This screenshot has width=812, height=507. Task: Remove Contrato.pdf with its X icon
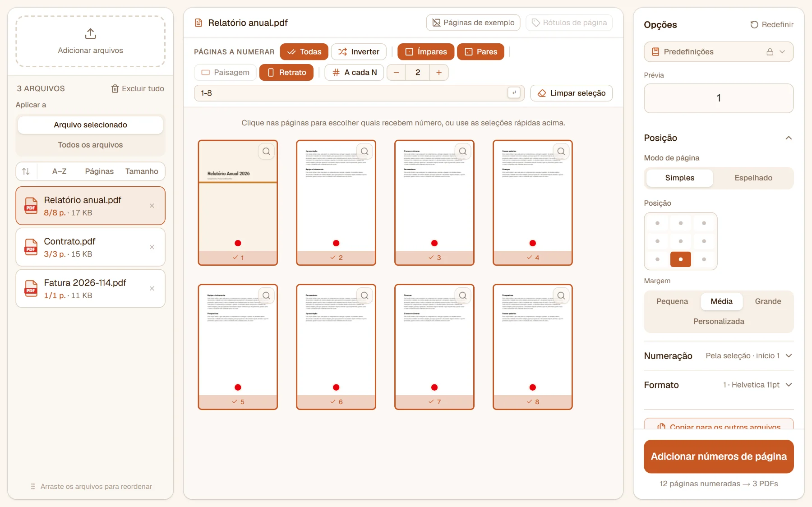click(152, 247)
